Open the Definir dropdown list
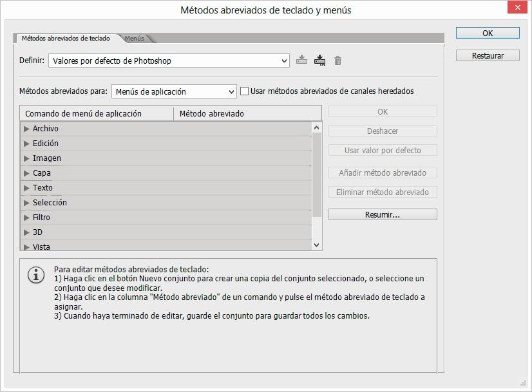The image size is (532, 392). [284, 60]
